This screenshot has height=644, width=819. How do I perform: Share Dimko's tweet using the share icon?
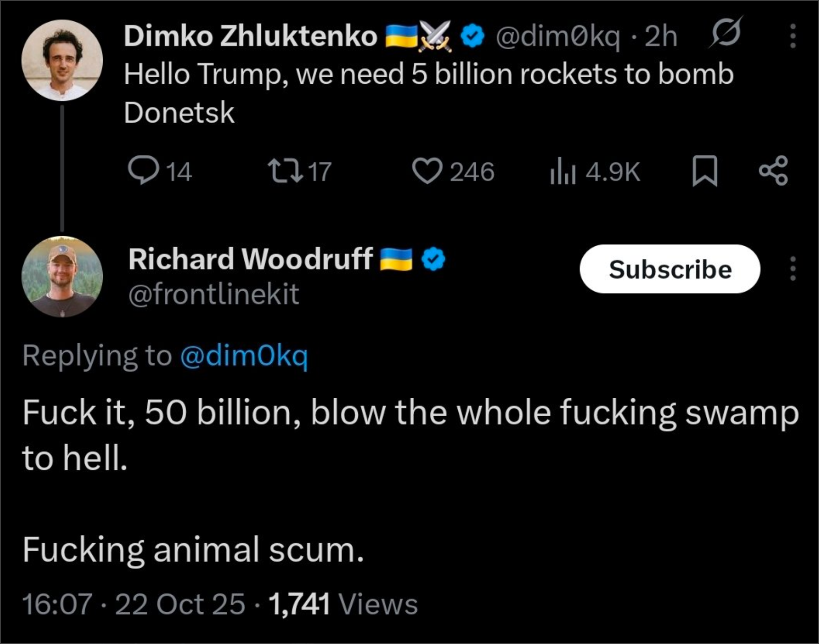(773, 170)
